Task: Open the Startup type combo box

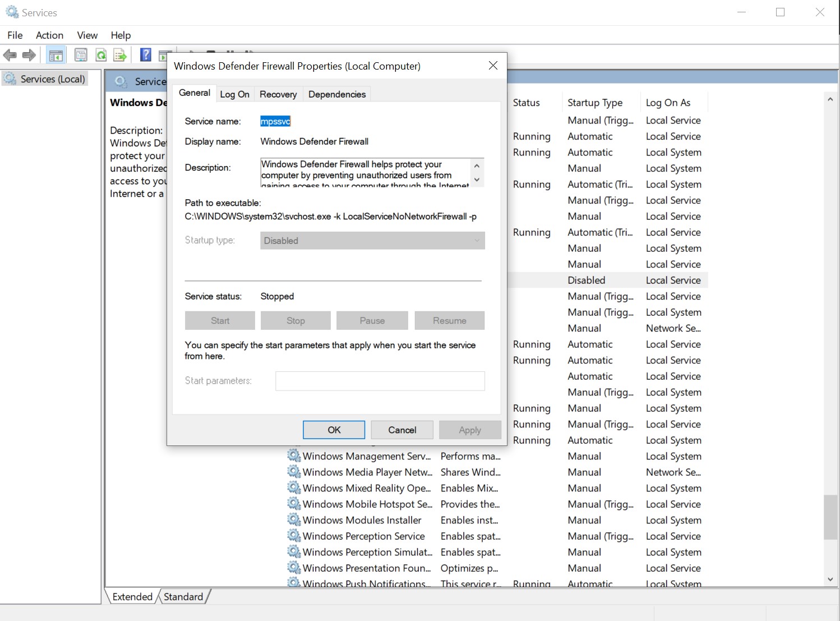Action: pos(372,241)
